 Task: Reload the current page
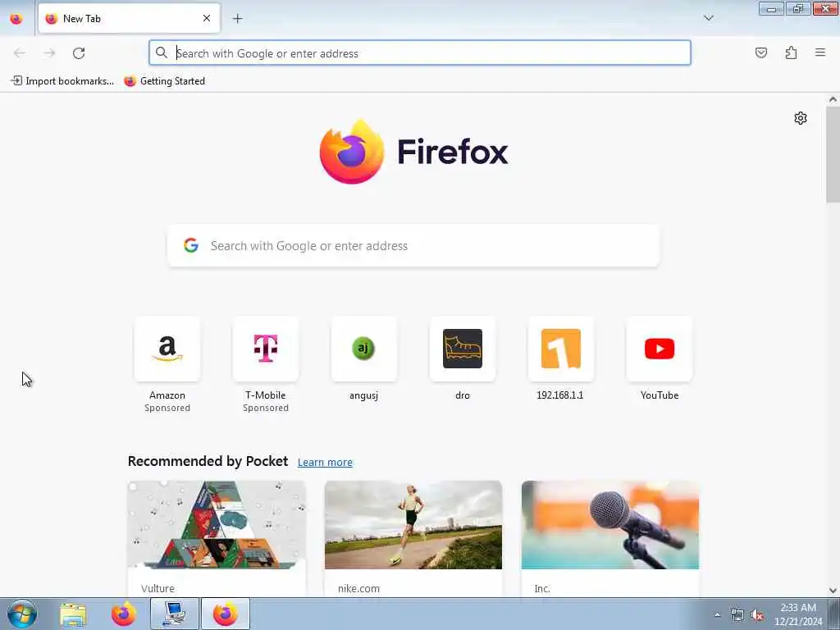(79, 53)
